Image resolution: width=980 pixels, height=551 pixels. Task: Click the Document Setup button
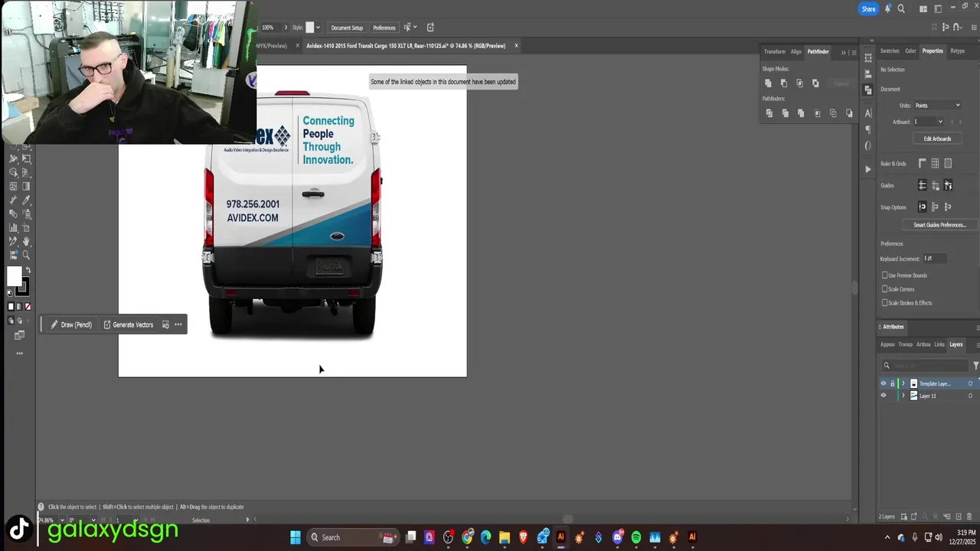pos(347,28)
